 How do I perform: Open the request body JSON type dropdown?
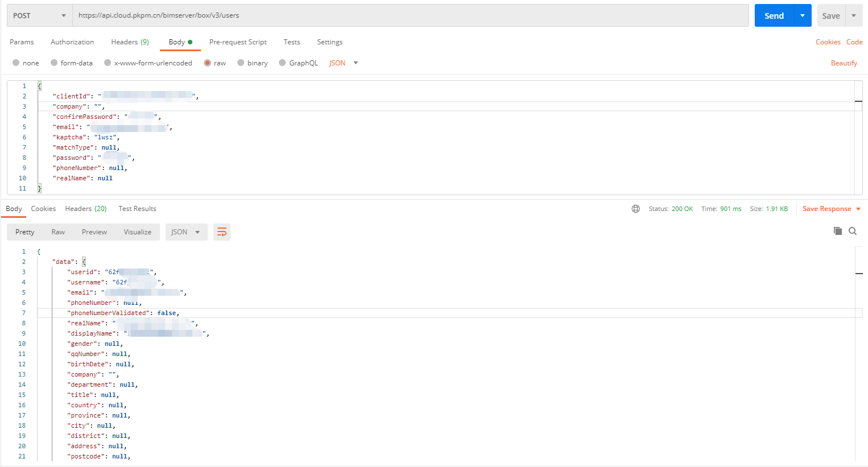(x=343, y=63)
